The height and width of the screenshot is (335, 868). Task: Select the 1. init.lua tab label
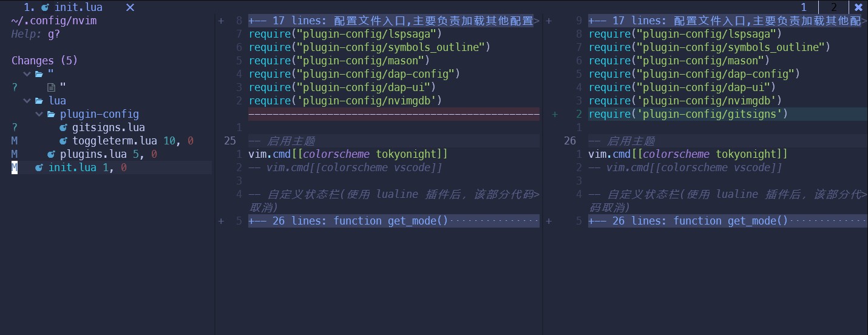(63, 7)
